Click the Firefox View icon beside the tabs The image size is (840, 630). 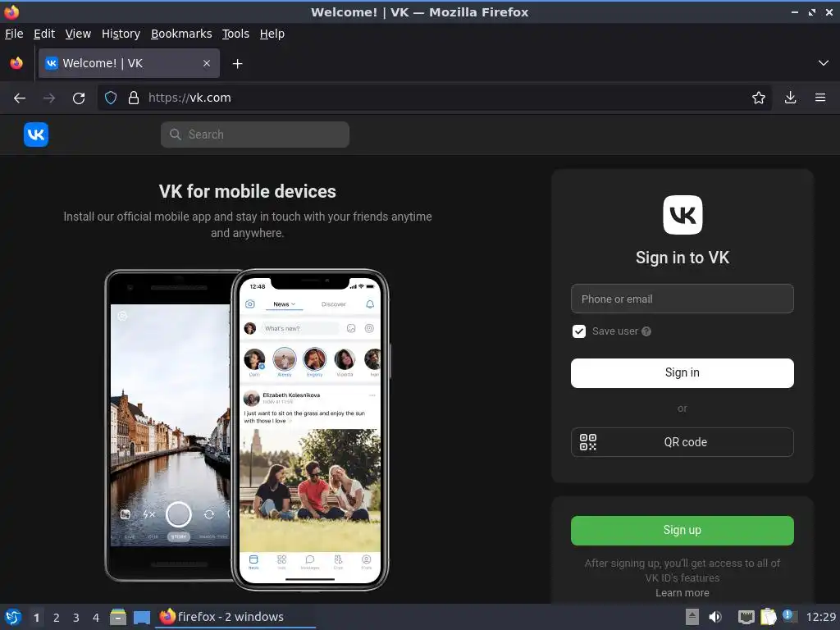pyautogui.click(x=16, y=63)
